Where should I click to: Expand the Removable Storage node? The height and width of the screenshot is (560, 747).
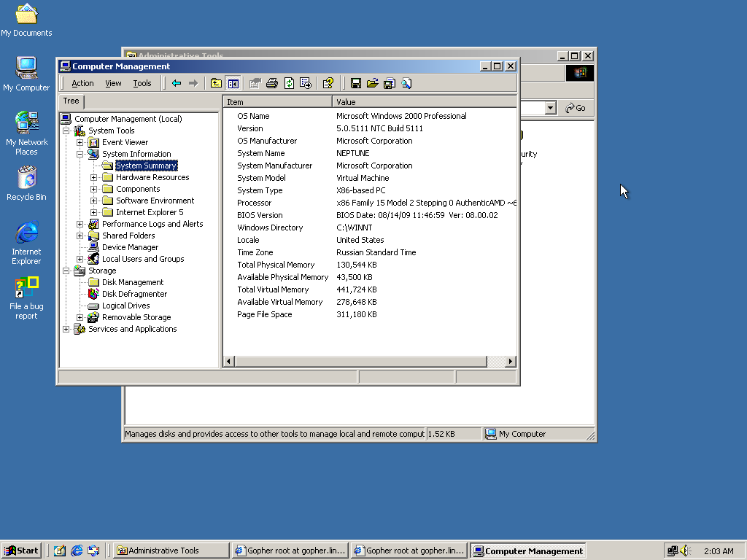(x=80, y=317)
